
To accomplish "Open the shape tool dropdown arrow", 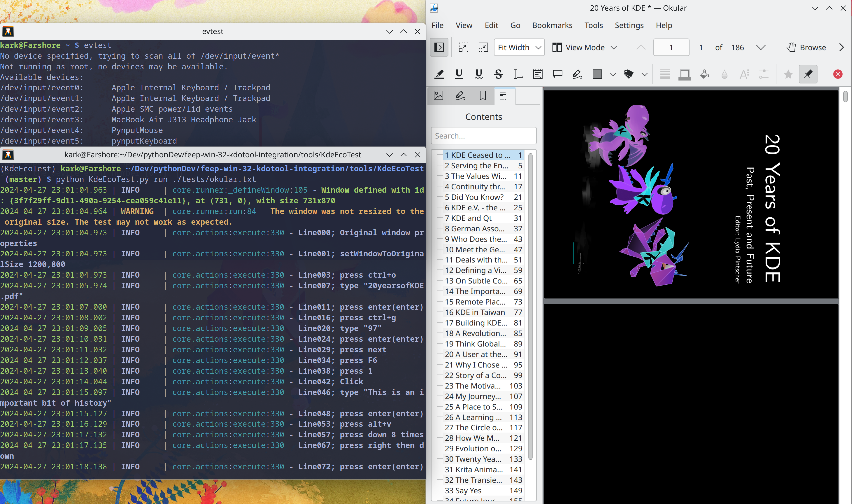I will pos(613,75).
